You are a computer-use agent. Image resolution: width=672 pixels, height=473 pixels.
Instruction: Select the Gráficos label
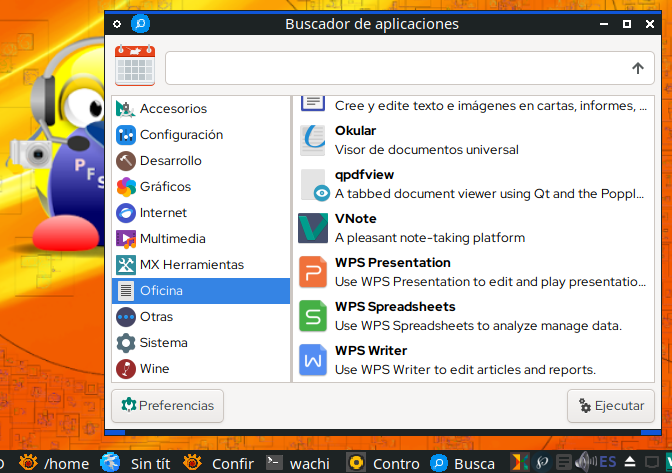(165, 187)
